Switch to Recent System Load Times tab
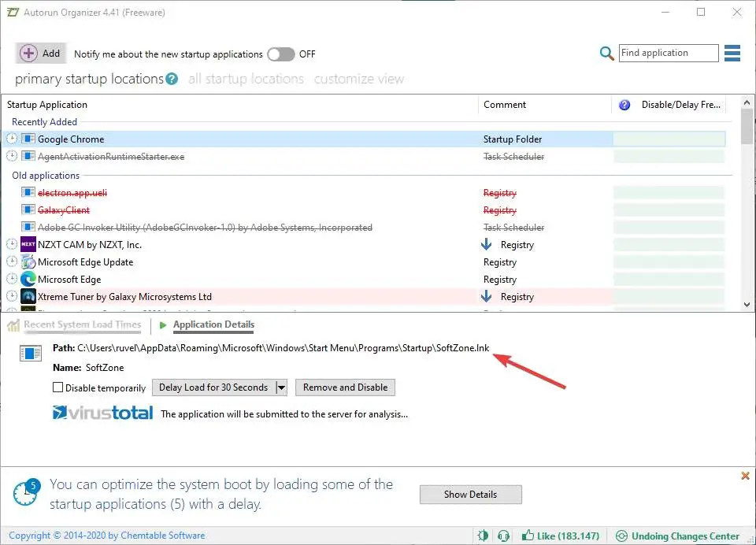The width and height of the screenshot is (756, 545). tap(83, 324)
